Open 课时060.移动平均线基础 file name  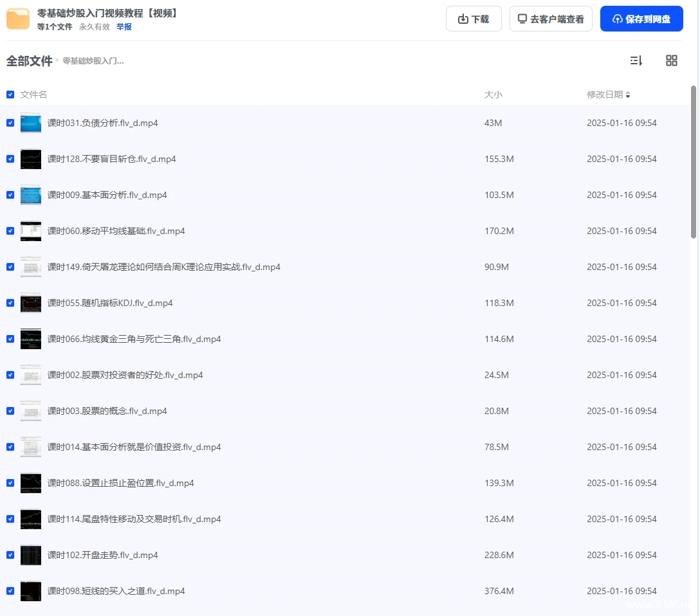pyautogui.click(x=116, y=231)
